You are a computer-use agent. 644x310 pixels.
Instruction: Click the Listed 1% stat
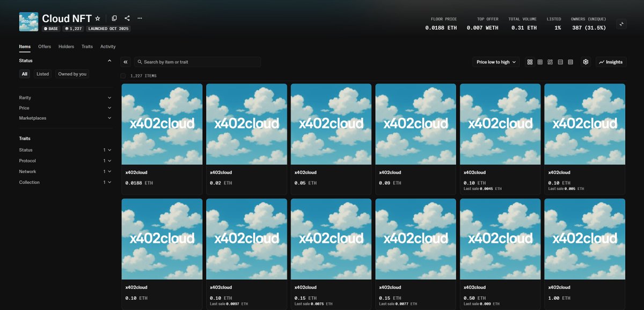tap(555, 24)
